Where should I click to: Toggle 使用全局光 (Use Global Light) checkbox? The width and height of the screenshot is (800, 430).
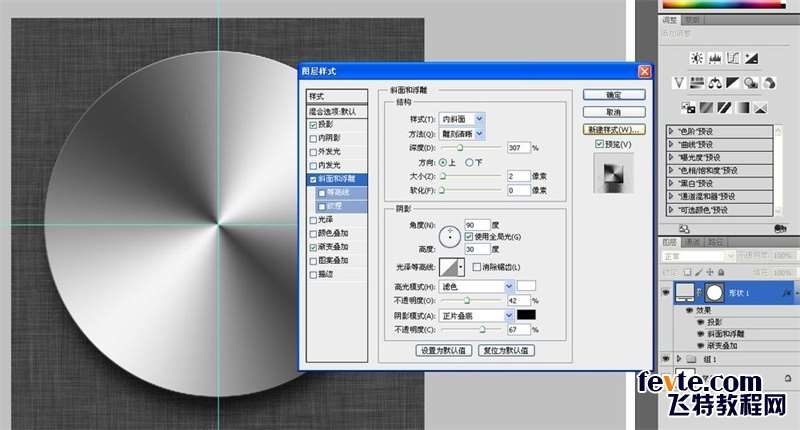pos(469,237)
